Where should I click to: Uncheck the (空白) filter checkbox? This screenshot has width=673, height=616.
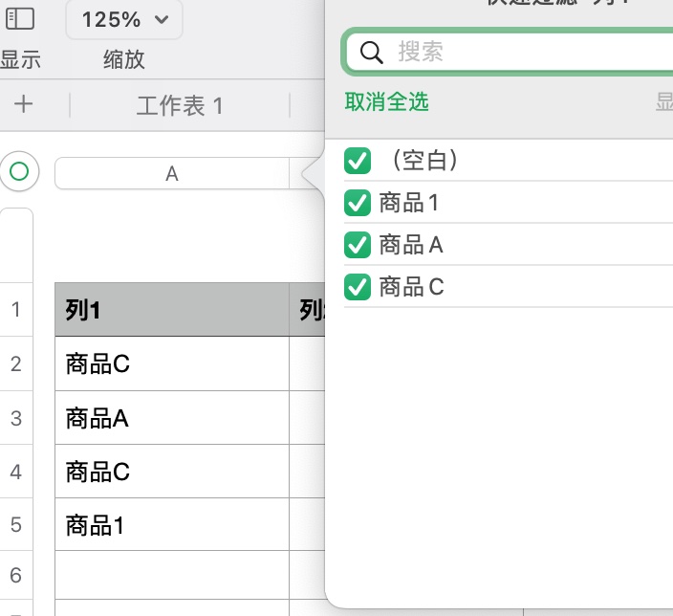[x=358, y=161]
